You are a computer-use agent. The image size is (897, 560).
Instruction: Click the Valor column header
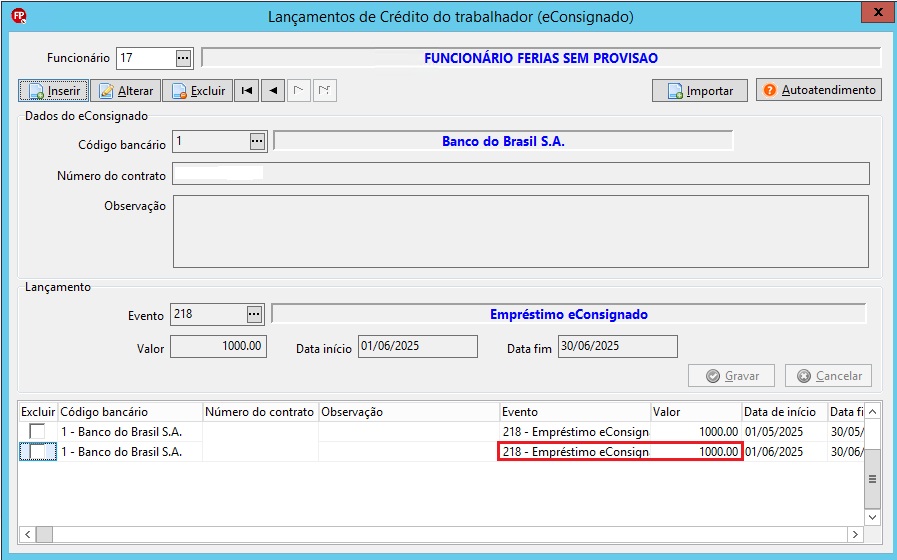coord(696,412)
